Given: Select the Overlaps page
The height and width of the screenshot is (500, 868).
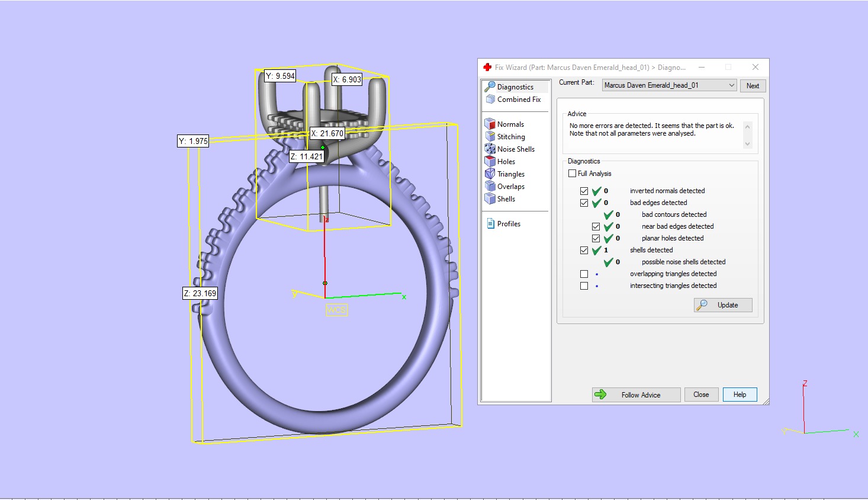Looking at the screenshot, I should point(511,187).
